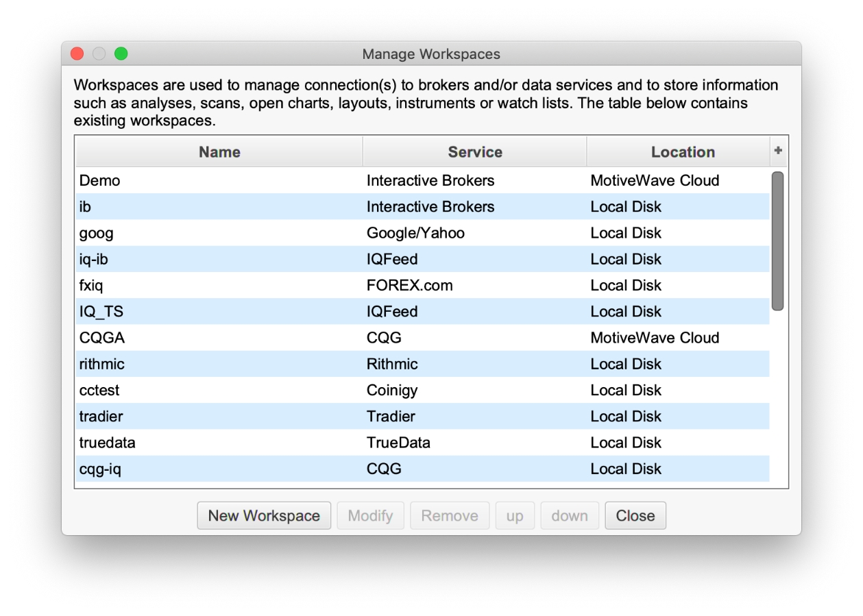Select the rithmic workspace name
The width and height of the screenshot is (863, 616).
pyautogui.click(x=102, y=364)
